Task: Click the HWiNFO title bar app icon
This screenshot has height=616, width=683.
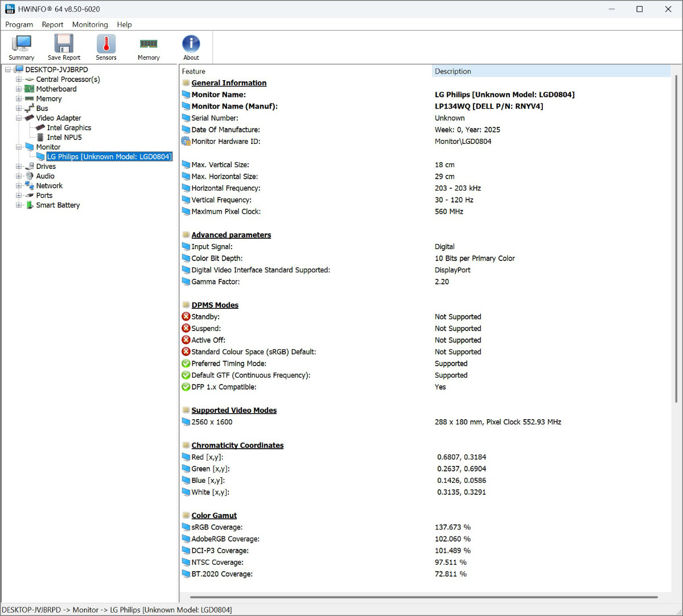Action: pyautogui.click(x=10, y=9)
